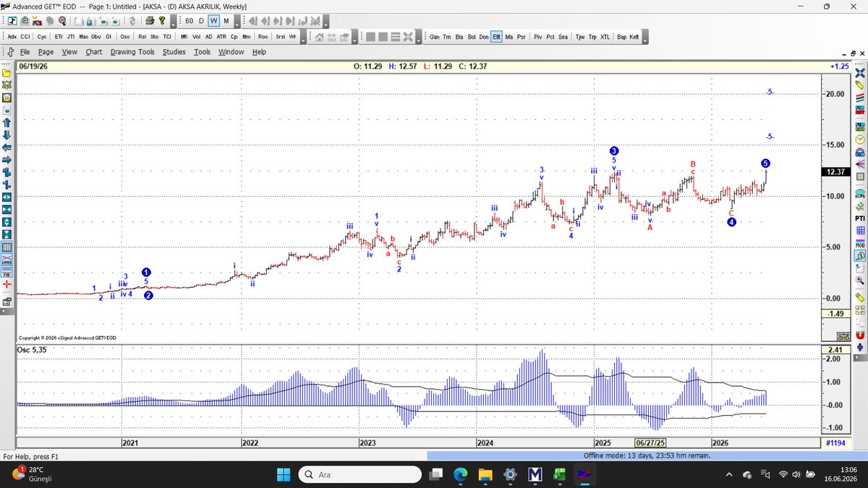Click the Don Donchian study button

click(484, 36)
